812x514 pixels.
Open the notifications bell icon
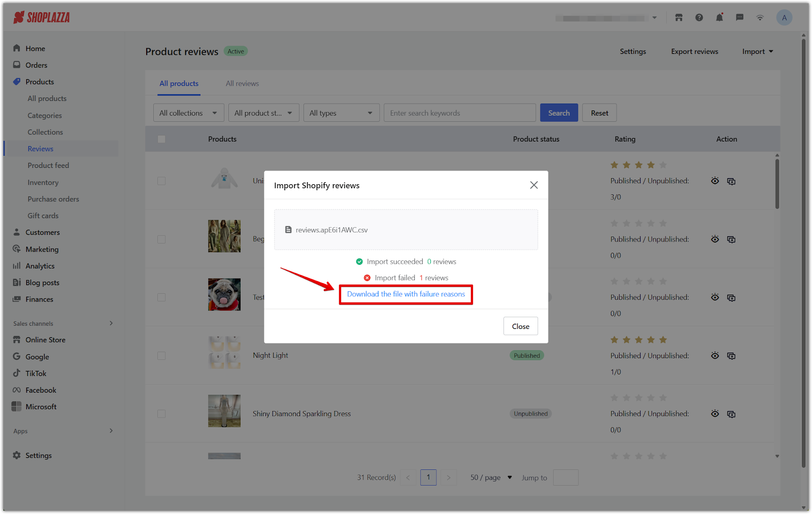tap(720, 18)
